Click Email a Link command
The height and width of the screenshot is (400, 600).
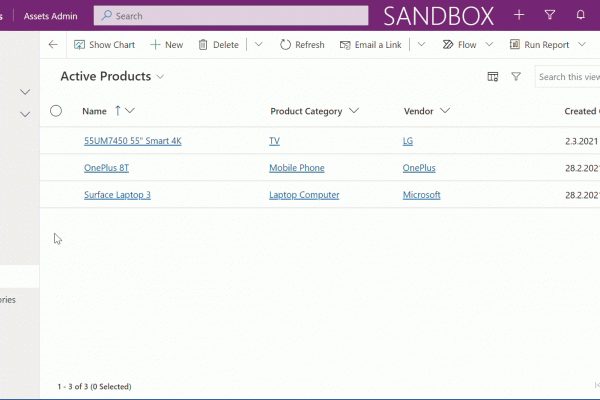[370, 45]
